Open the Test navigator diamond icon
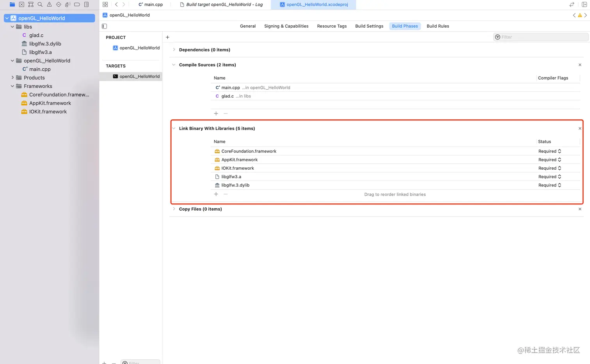The height and width of the screenshot is (364, 590). (59, 5)
